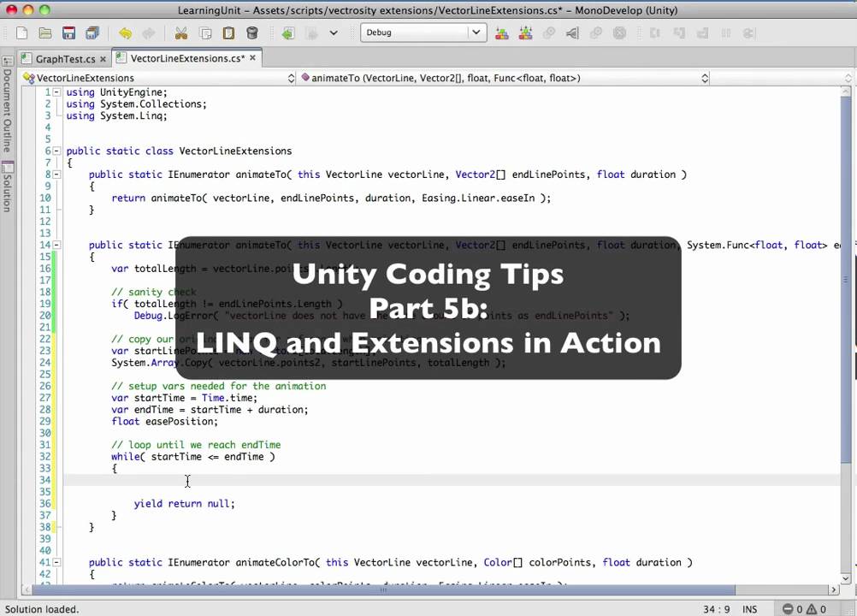
Task: Collapse the animateTo fold at line 8
Action: (56, 175)
